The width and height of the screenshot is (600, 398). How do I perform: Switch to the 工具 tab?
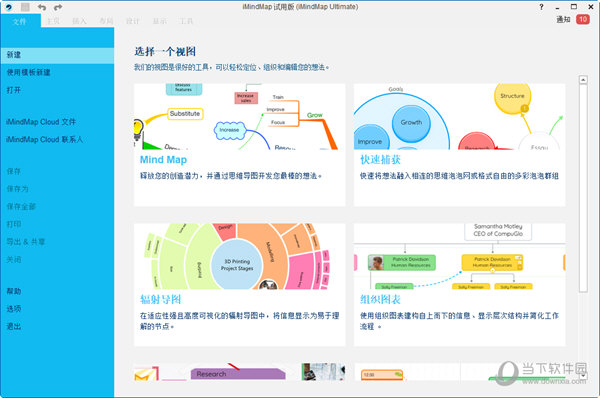[x=186, y=21]
